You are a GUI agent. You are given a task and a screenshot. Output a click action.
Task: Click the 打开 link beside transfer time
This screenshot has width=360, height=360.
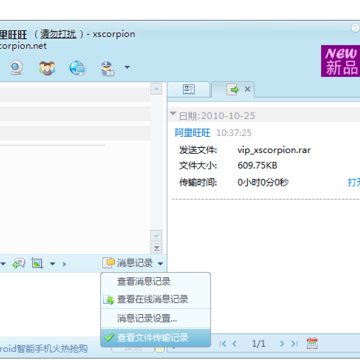click(x=354, y=182)
